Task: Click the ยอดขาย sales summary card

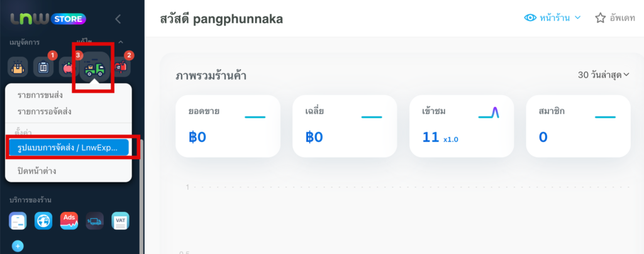Action: click(x=227, y=126)
